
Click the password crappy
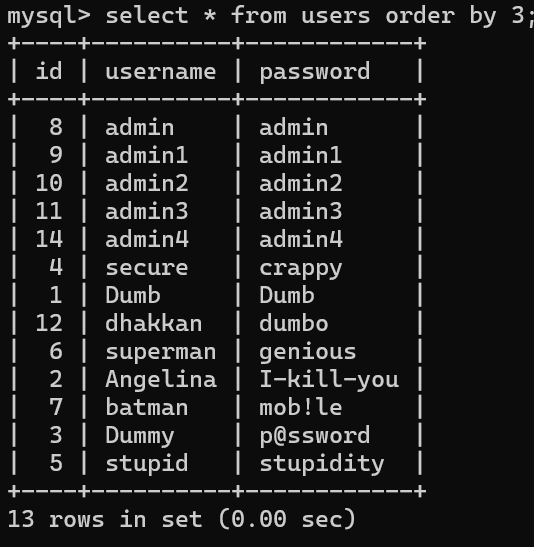coord(301,269)
